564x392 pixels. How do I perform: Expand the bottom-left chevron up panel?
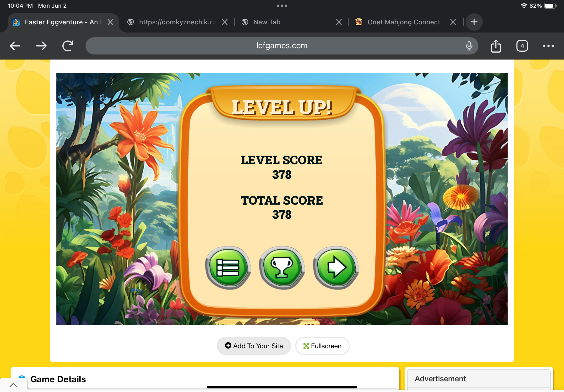pos(13,385)
